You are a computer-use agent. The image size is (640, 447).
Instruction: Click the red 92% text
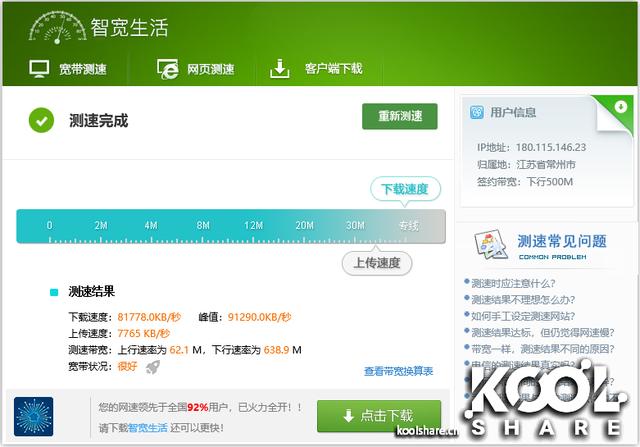point(198,407)
